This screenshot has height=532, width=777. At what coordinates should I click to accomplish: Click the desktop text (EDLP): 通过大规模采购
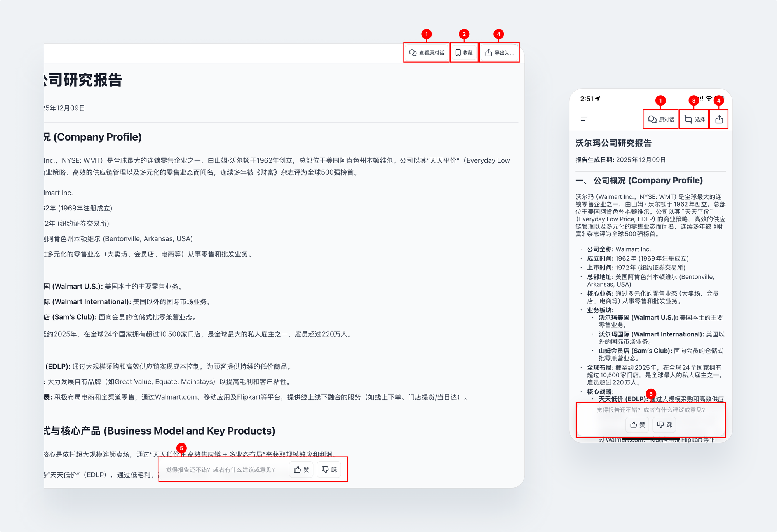coord(168,367)
